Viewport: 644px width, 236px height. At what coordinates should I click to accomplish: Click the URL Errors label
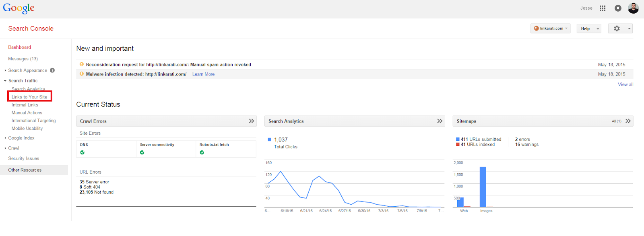point(91,172)
